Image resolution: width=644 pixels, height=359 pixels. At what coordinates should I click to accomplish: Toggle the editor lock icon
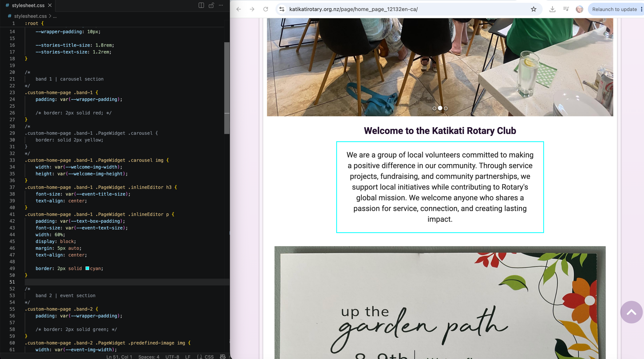[211, 5]
